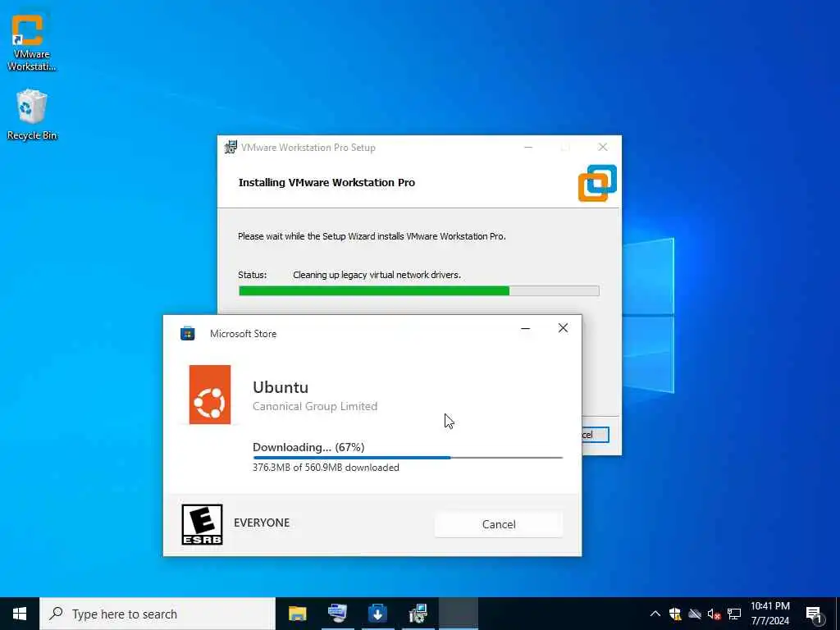
Task: Open the taskbar clock showing 10:41 PM
Action: [769, 614]
